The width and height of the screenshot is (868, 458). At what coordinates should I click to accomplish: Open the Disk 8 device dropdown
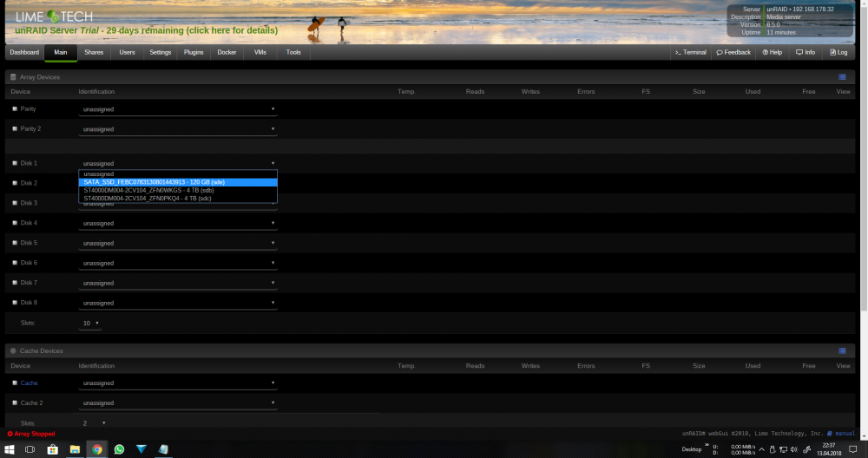[x=178, y=303]
